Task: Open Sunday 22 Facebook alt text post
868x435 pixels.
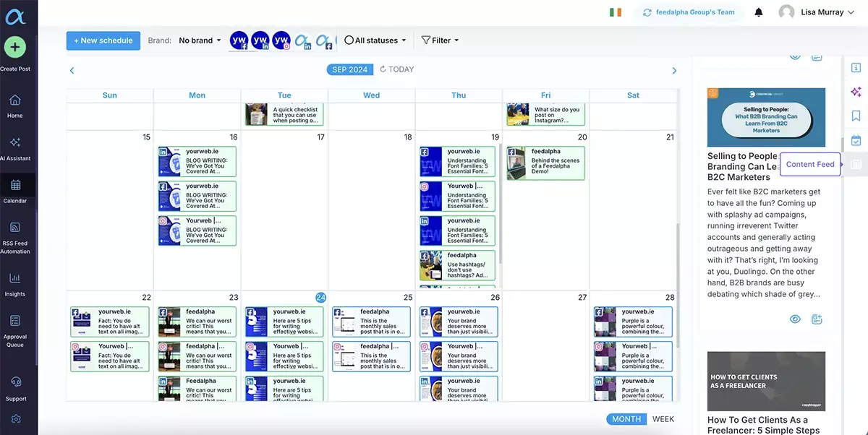Action: coord(110,322)
